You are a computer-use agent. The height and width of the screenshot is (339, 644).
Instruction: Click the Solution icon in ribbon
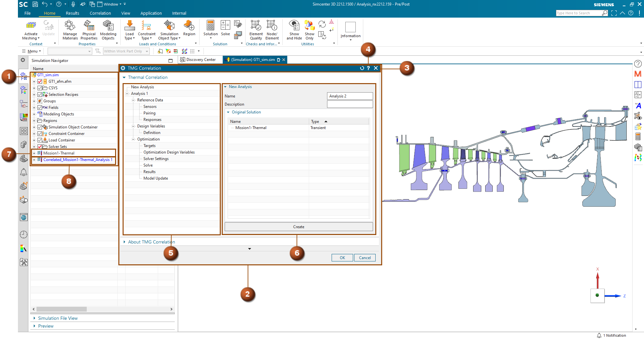coord(210,26)
